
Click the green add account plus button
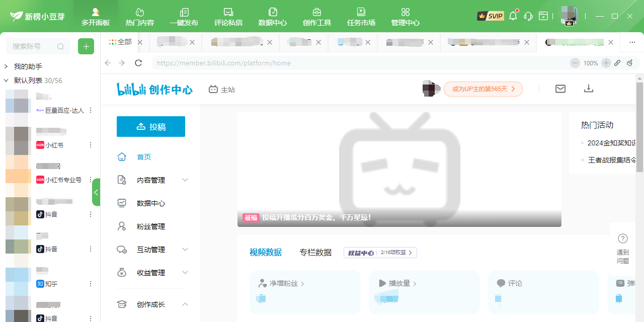[86, 46]
